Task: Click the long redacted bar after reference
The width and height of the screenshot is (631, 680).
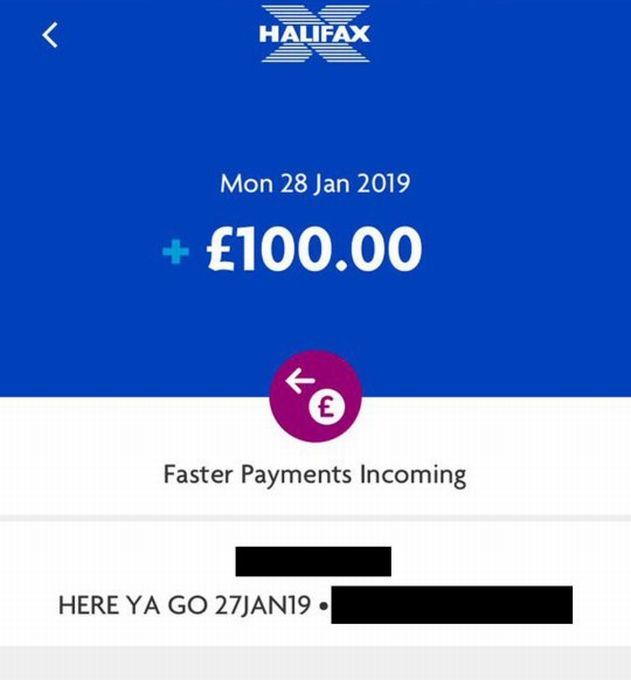Action: coord(452,605)
